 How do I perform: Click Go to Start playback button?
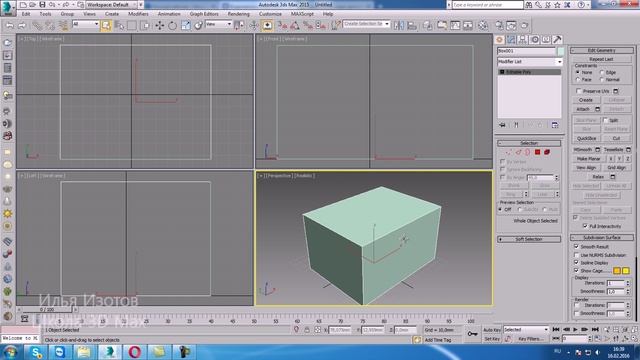pyautogui.click(x=556, y=329)
